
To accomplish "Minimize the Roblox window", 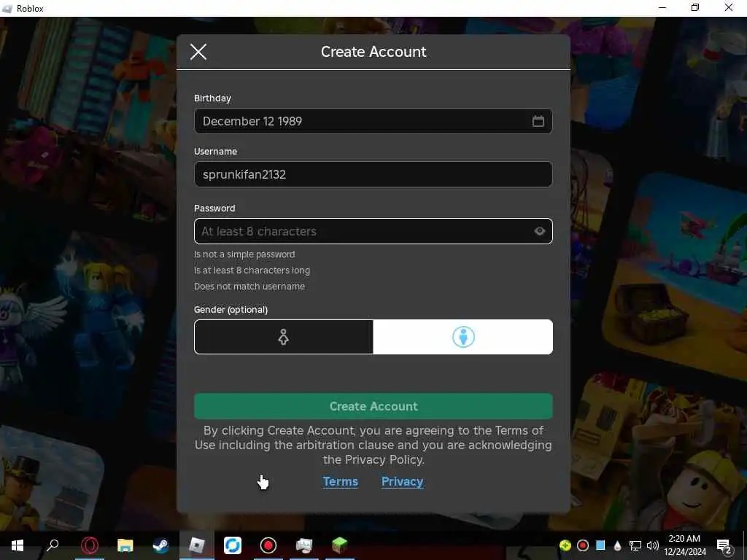I will point(662,7).
